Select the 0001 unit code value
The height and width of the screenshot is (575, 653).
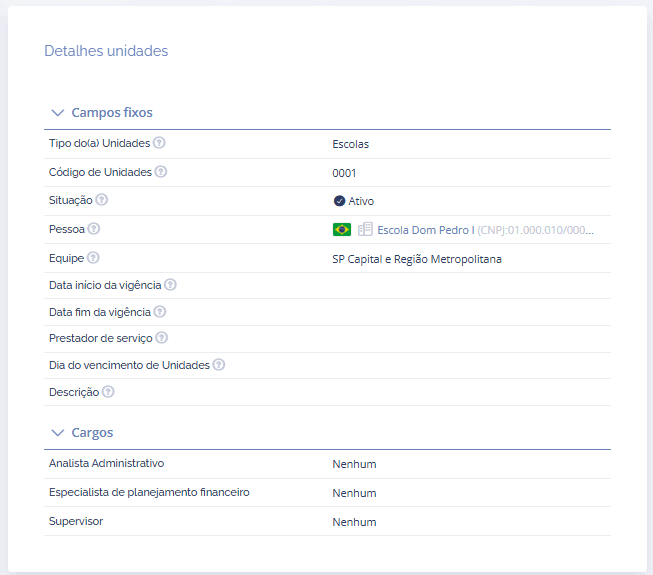(x=344, y=173)
